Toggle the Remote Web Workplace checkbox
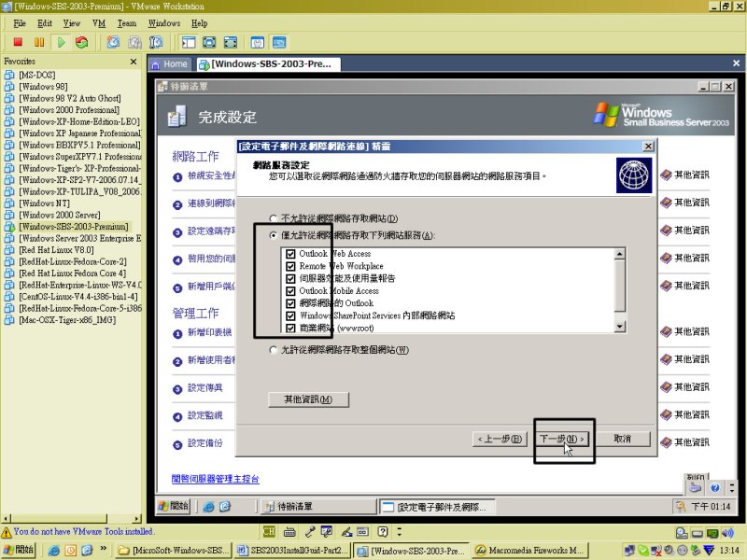 point(291,266)
